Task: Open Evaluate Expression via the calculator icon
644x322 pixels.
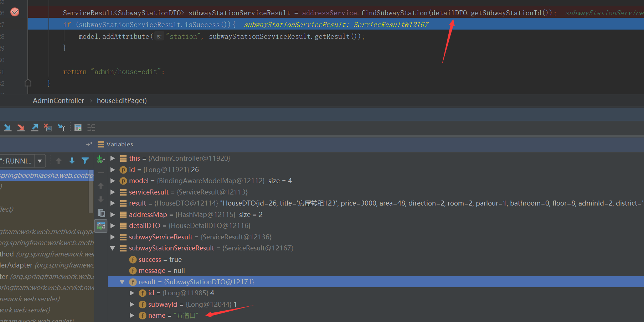Action: click(78, 127)
